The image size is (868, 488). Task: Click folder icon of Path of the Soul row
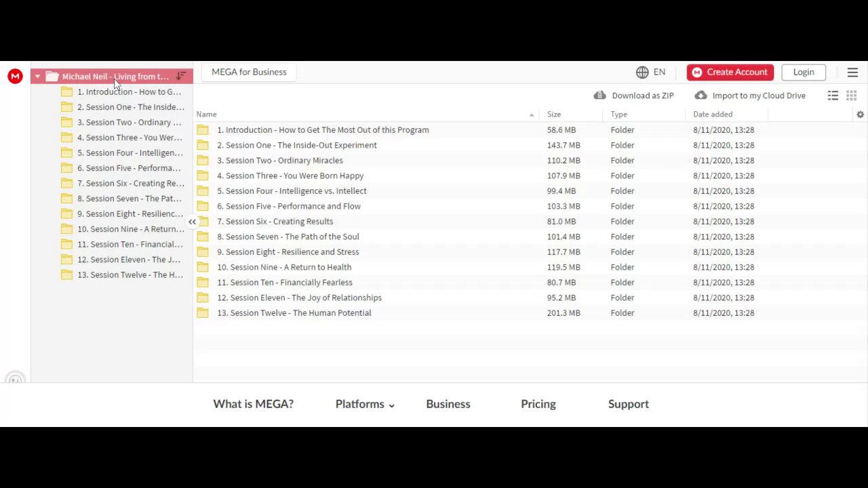tap(203, 237)
